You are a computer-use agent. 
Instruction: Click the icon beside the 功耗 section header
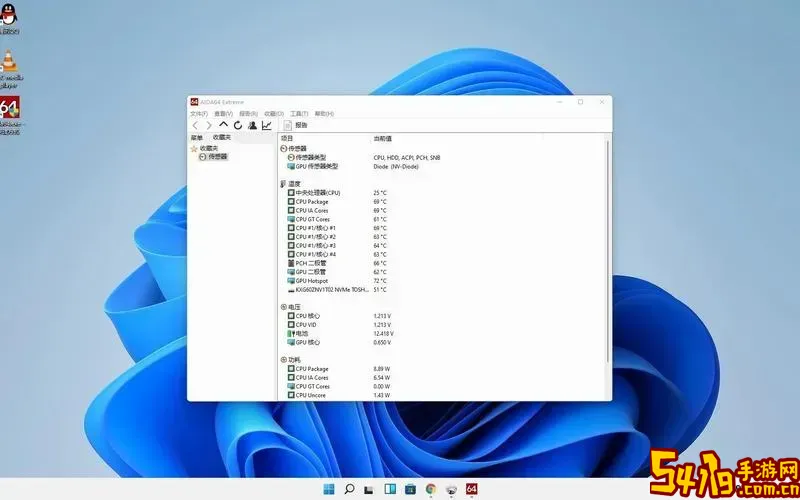point(284,360)
